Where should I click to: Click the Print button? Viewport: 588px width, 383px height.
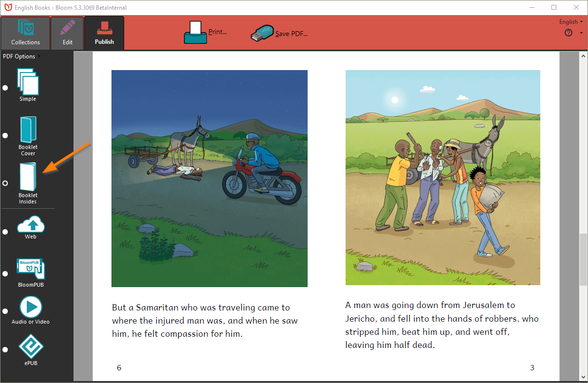tap(206, 33)
